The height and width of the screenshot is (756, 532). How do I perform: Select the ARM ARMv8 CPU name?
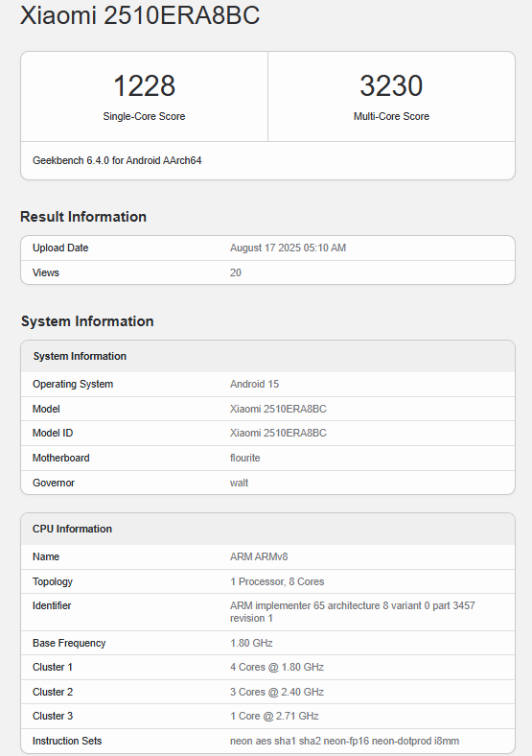(x=259, y=556)
